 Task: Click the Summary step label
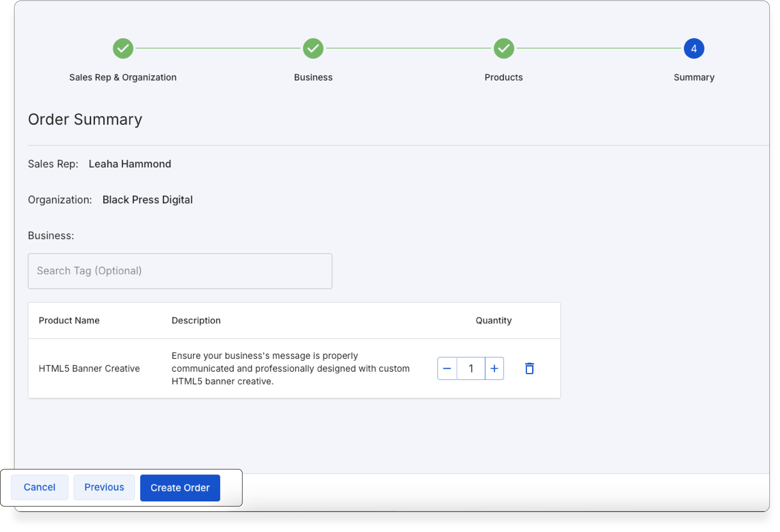[x=694, y=78]
